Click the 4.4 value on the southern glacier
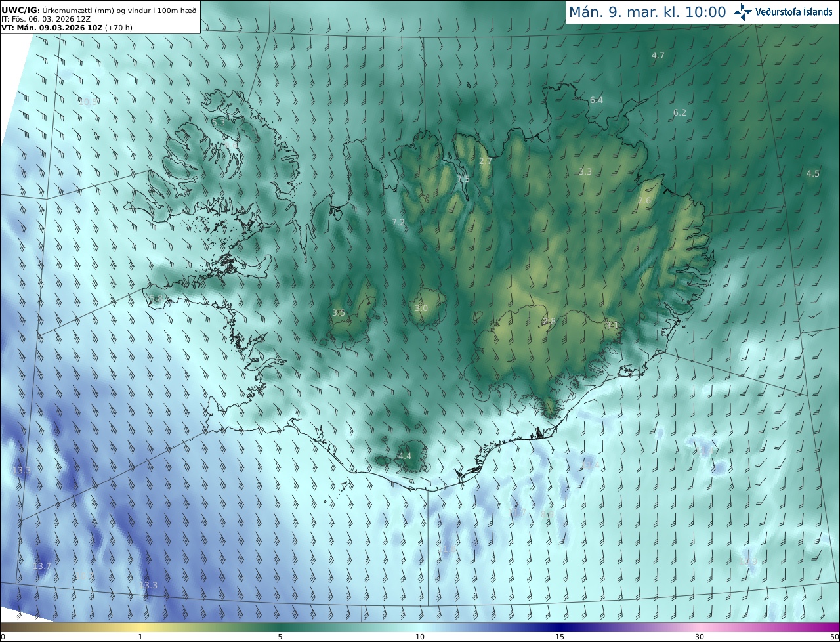The image size is (840, 642). pyautogui.click(x=405, y=456)
